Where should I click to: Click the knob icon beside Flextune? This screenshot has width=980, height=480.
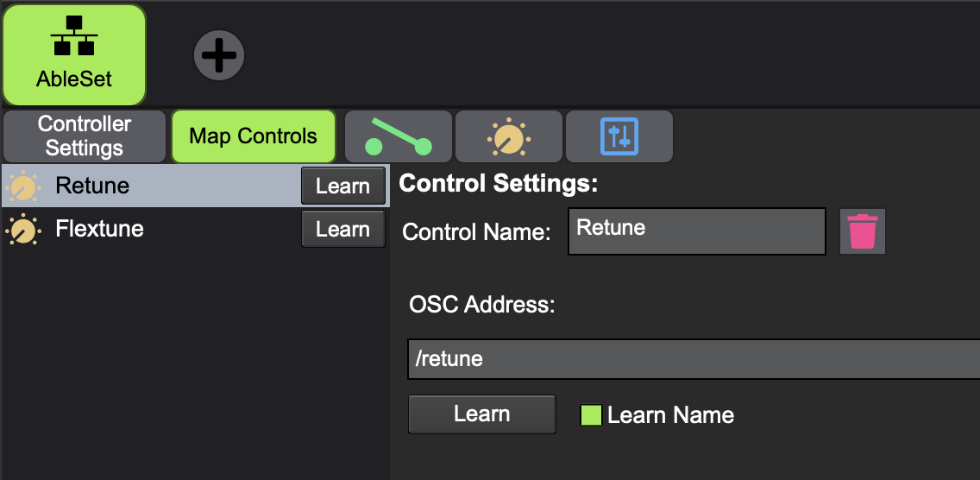tap(22, 230)
